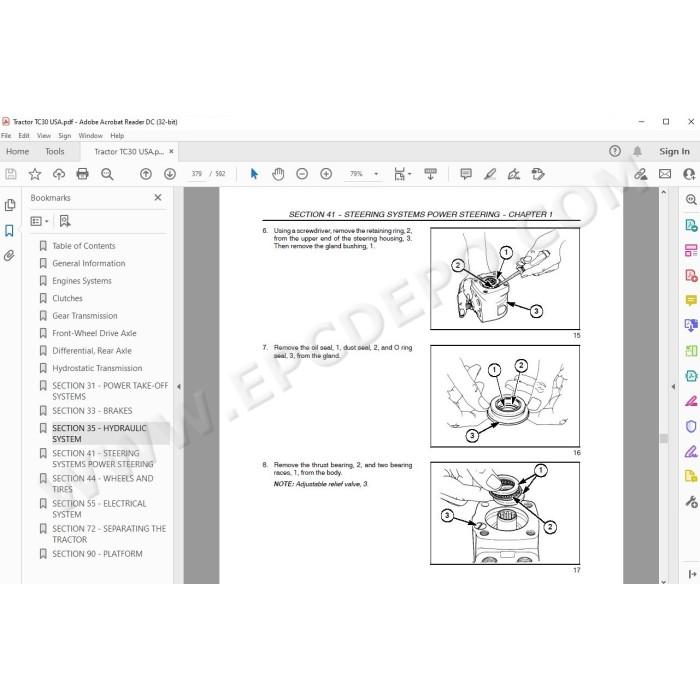Close the Tractor TC30 USA document tab
The image size is (700, 700).
click(x=171, y=151)
